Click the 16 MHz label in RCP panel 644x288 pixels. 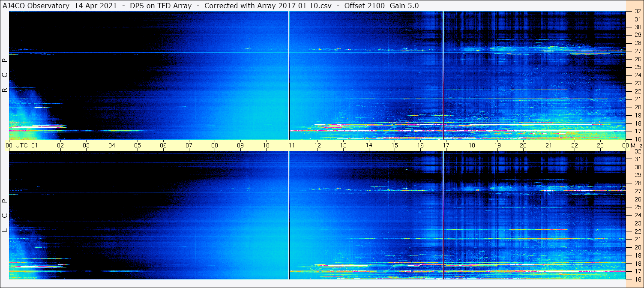point(638,139)
